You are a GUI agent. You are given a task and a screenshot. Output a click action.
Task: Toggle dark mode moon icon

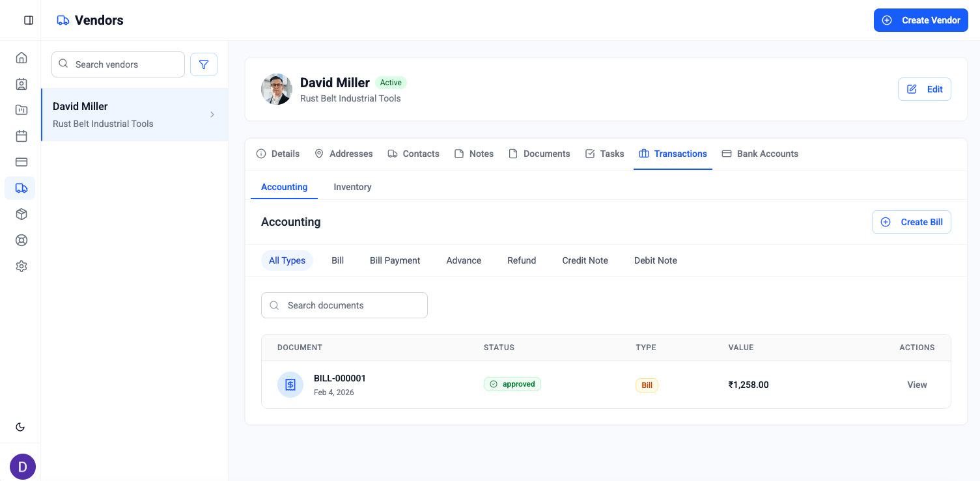point(20,427)
